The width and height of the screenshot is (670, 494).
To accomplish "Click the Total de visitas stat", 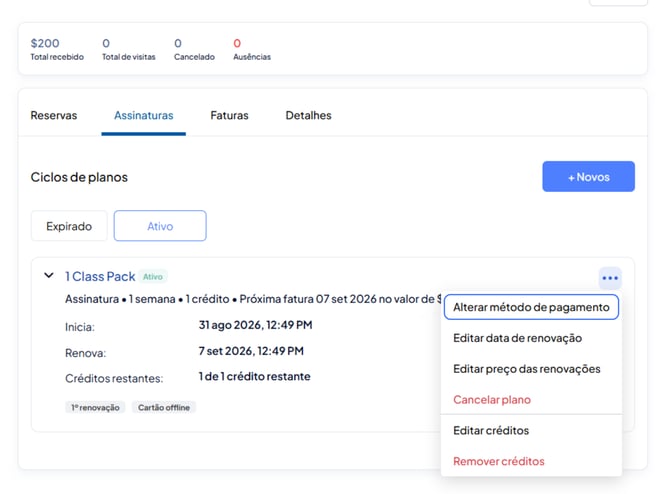I will coord(129,49).
